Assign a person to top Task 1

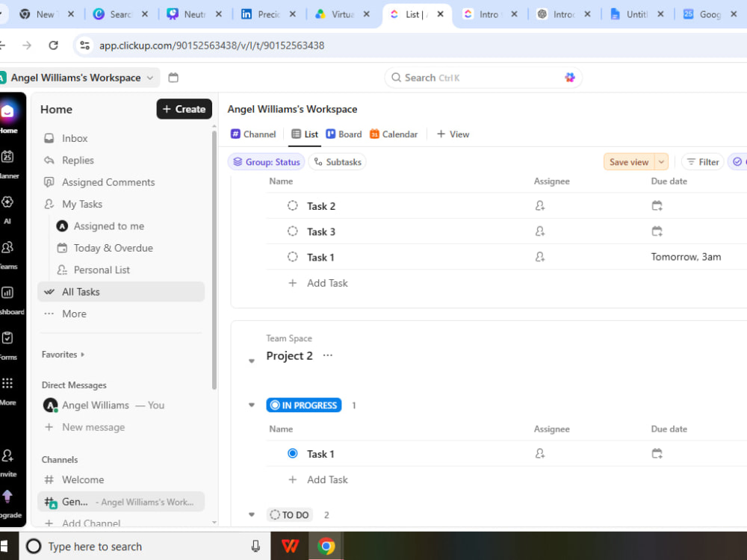pos(540,257)
